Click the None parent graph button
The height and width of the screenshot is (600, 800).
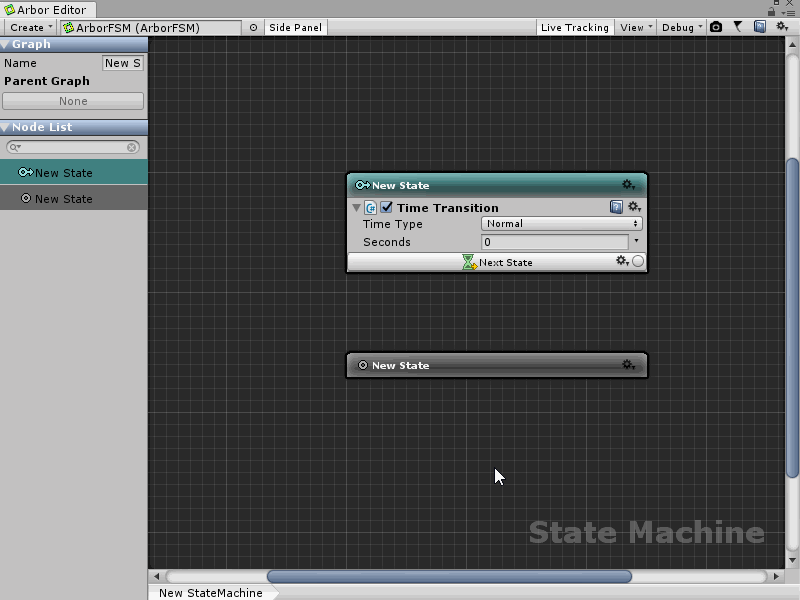pyautogui.click(x=73, y=101)
